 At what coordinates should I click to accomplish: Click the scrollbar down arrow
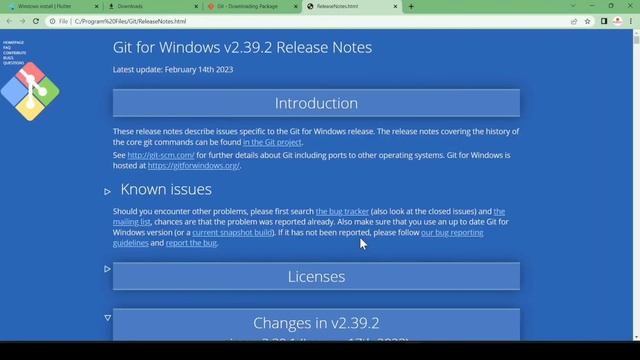(636, 337)
